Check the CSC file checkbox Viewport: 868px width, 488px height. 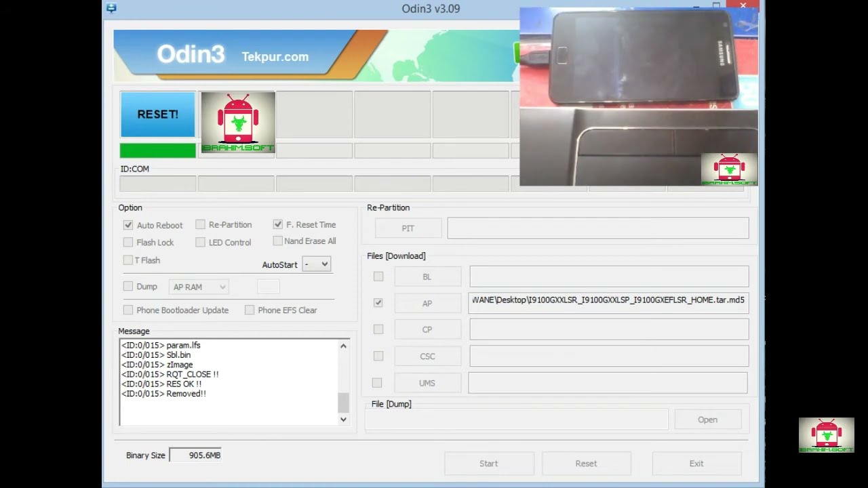click(x=378, y=356)
